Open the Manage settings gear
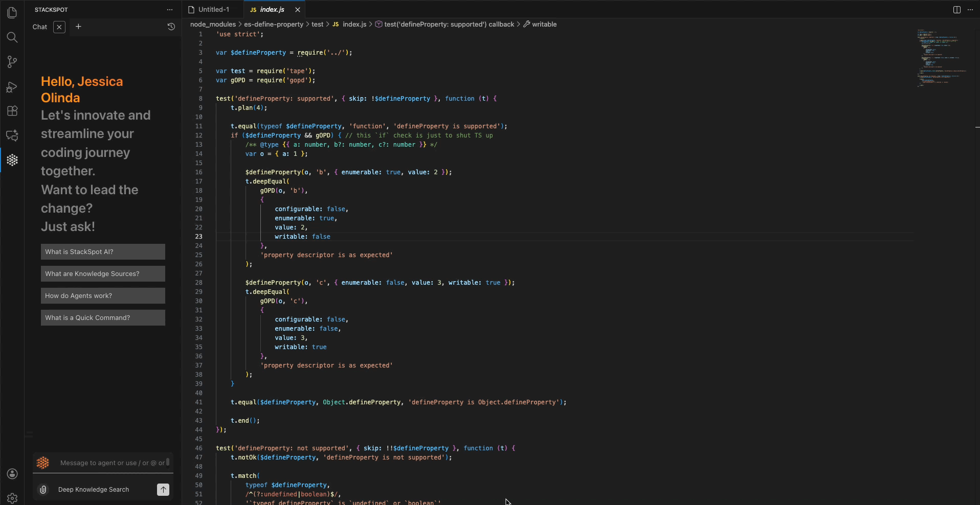Viewport: 980px width, 505px height. 12,498
